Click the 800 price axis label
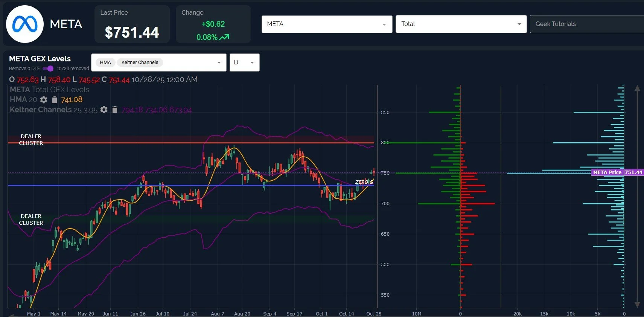644x317 pixels. coord(385,142)
